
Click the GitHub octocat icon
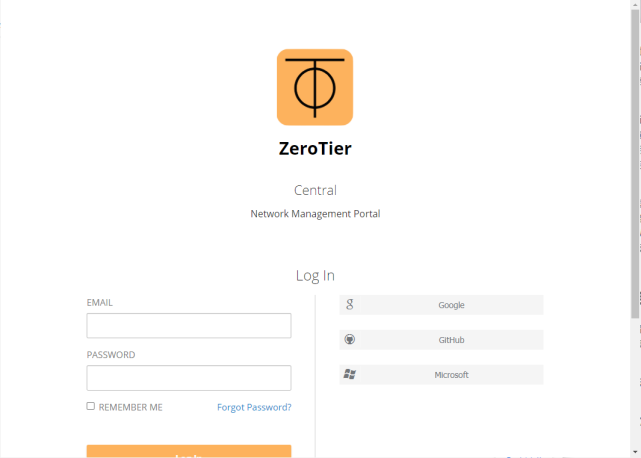350,339
